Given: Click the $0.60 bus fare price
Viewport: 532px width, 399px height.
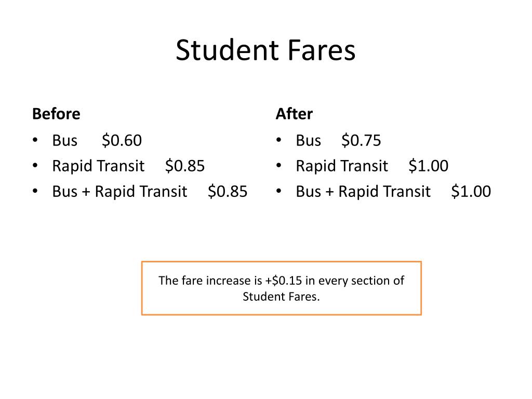Looking at the screenshot, I should click(122, 140).
